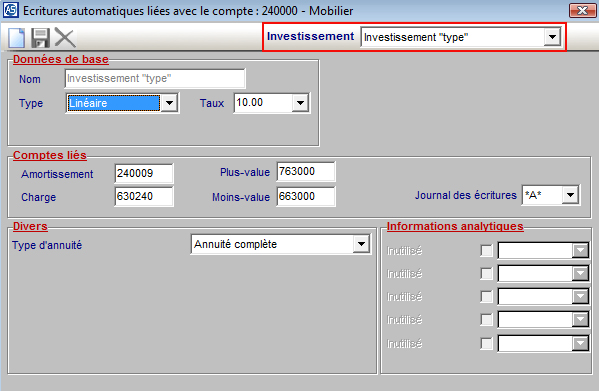Select the Linéaire type value
This screenshot has width=599, height=391.
point(113,103)
